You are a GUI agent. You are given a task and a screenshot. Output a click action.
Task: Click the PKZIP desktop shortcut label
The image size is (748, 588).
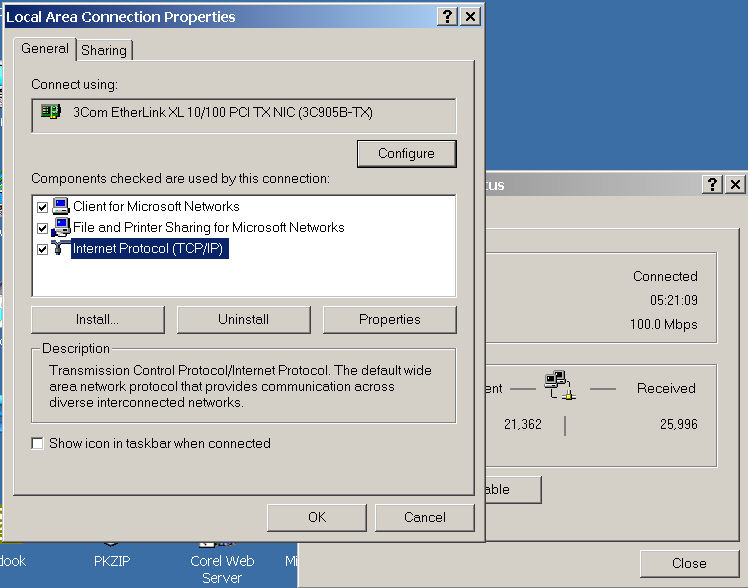[112, 561]
